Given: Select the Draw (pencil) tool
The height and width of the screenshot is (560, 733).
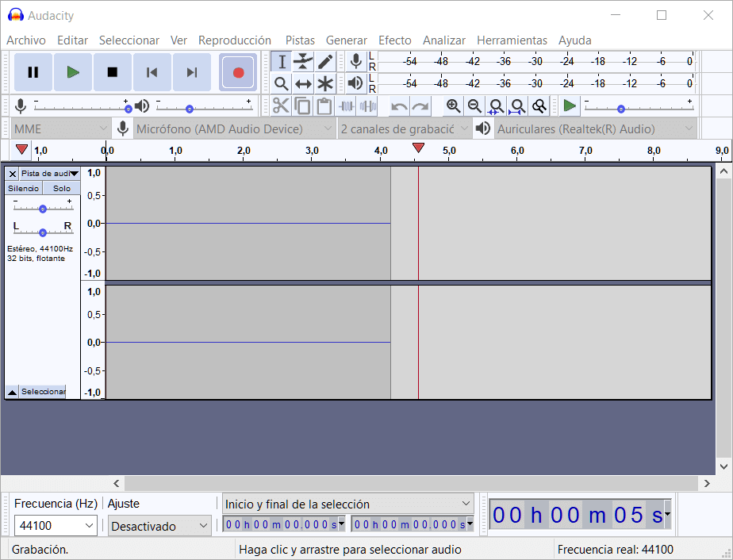Looking at the screenshot, I should coord(325,61).
